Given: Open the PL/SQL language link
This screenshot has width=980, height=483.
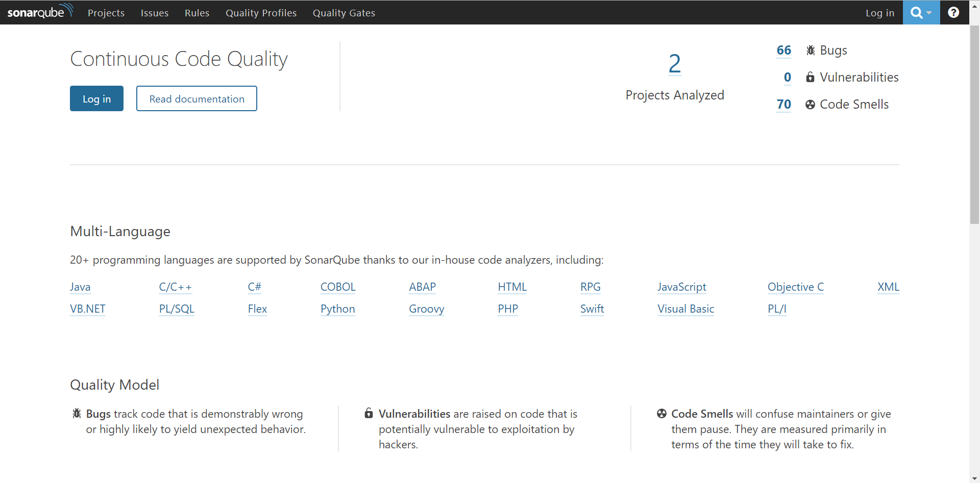Looking at the screenshot, I should [177, 309].
